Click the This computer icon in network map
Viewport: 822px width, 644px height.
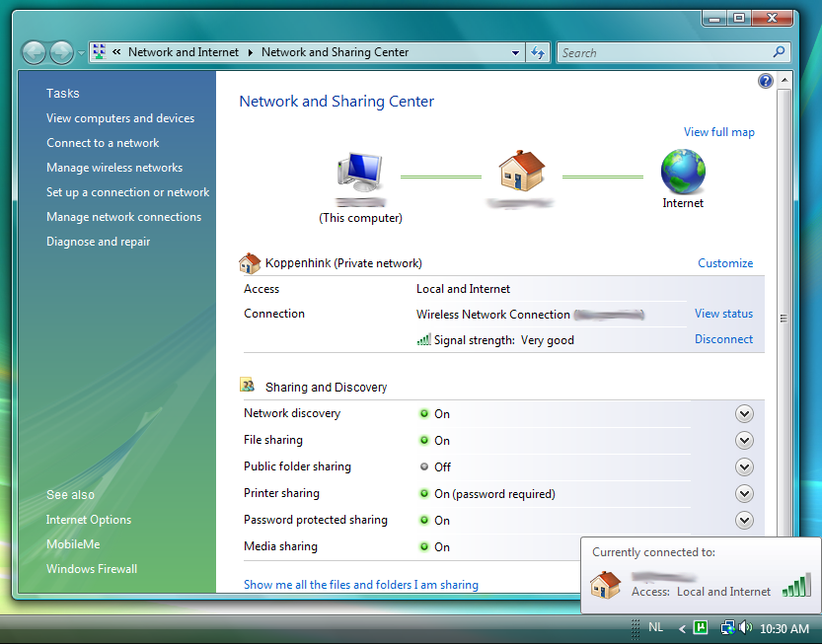pos(360,175)
